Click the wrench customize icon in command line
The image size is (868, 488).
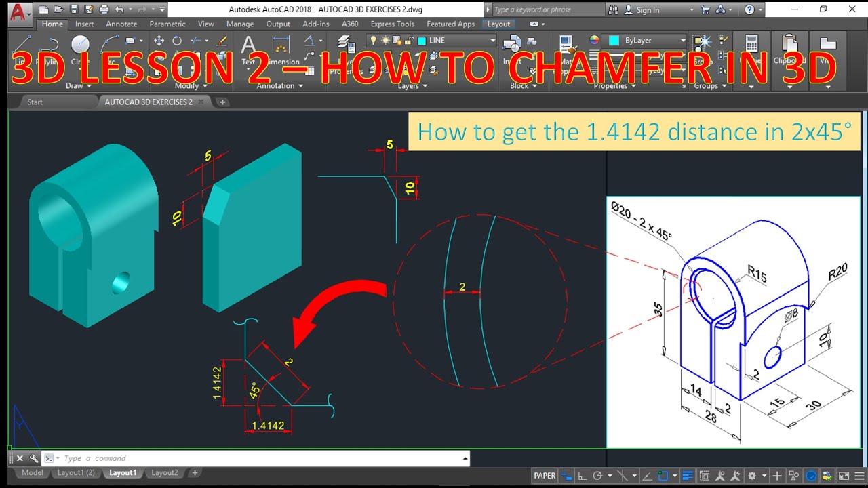[x=34, y=458]
